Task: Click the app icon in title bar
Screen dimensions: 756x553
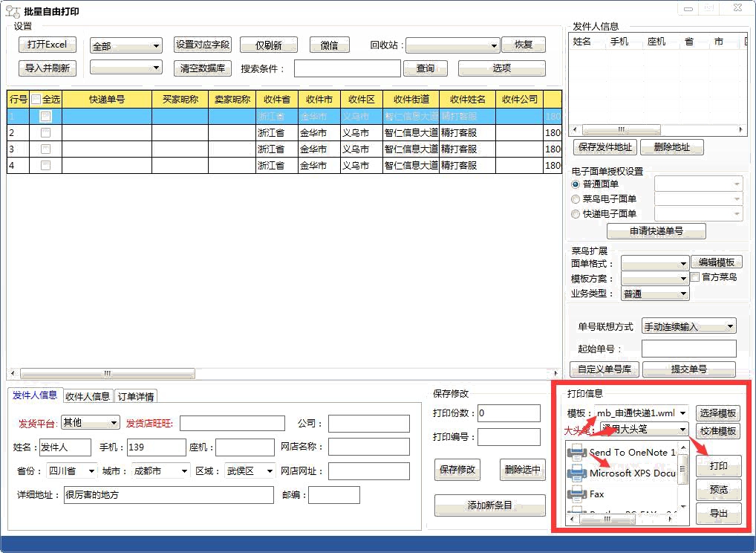Action: click(x=13, y=11)
